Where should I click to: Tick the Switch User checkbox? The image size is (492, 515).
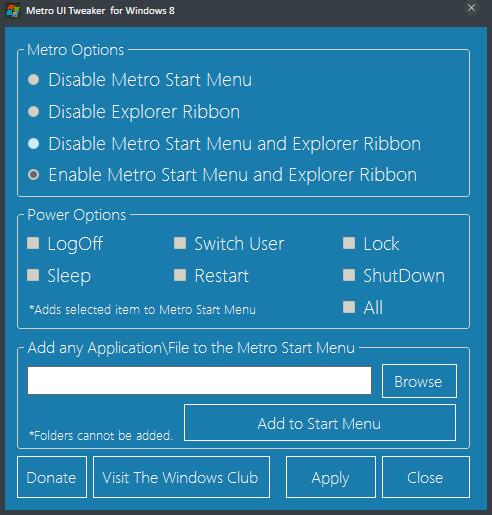click(x=180, y=243)
